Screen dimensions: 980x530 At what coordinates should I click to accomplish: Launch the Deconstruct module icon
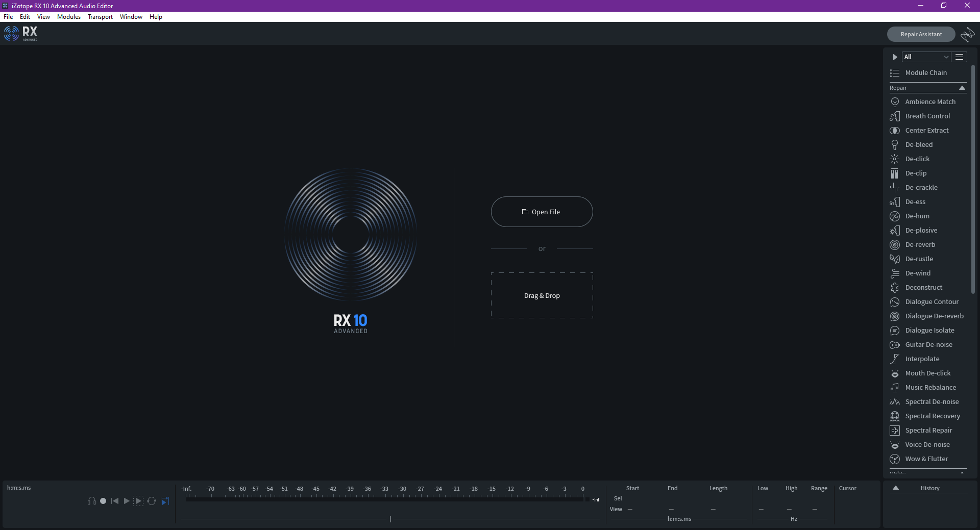(895, 288)
